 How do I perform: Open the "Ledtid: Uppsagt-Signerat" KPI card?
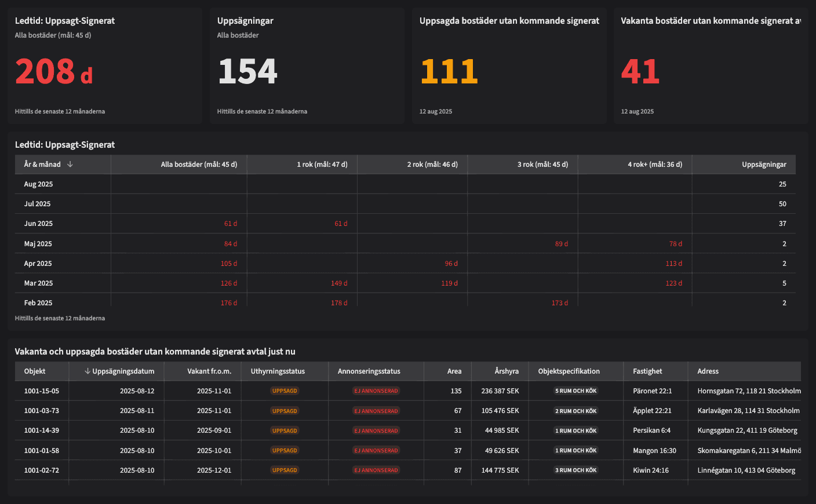click(104, 65)
